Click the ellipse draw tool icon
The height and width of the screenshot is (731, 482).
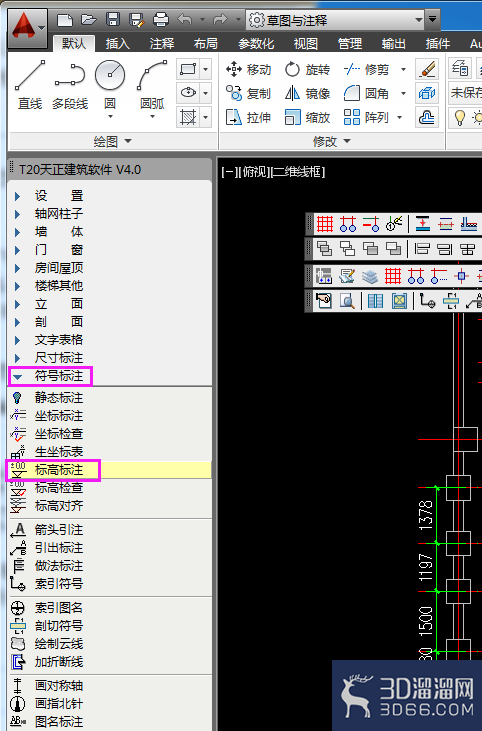pyautogui.click(x=188, y=93)
